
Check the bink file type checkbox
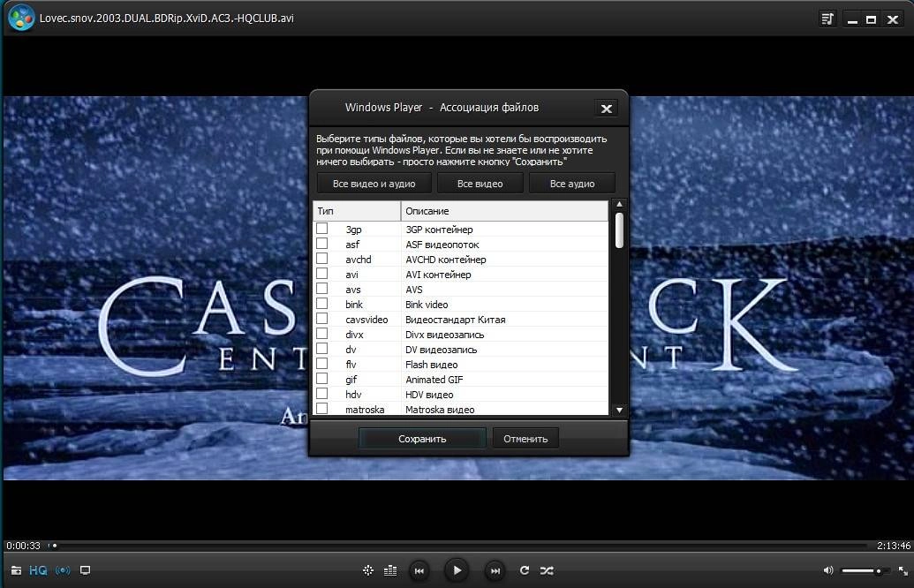(321, 304)
